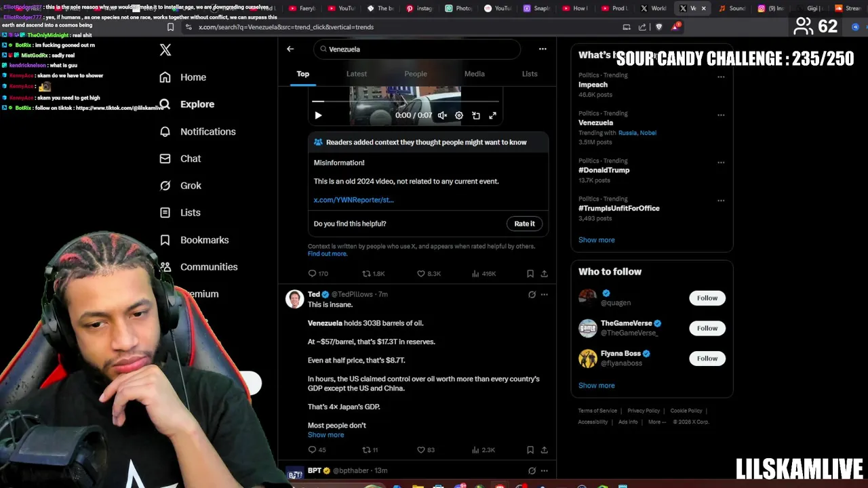868x488 pixels.
Task: Expand the video to fullscreen
Action: (493, 115)
